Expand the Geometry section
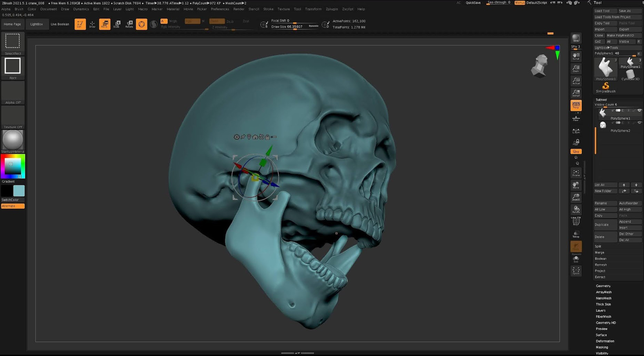Image resolution: width=644 pixels, height=356 pixels. [x=603, y=286]
